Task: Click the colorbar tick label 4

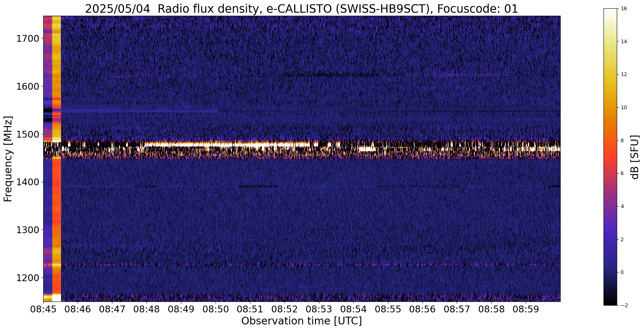Action: pos(622,207)
